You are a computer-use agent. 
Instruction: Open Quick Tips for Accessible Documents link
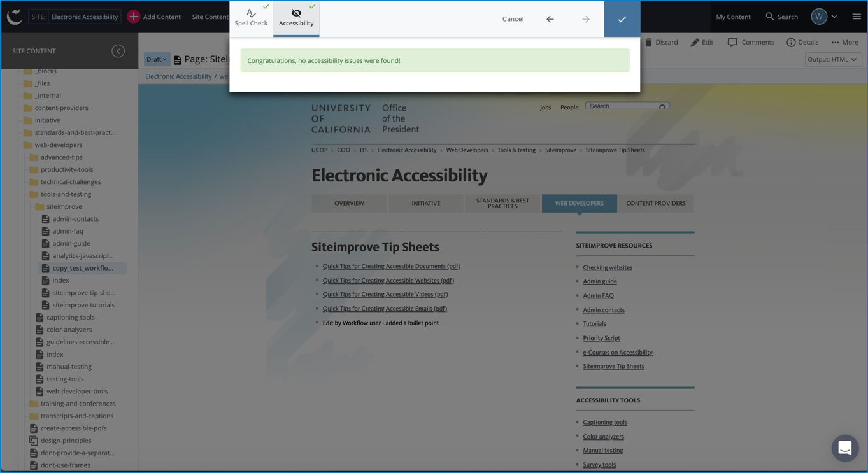click(x=391, y=266)
